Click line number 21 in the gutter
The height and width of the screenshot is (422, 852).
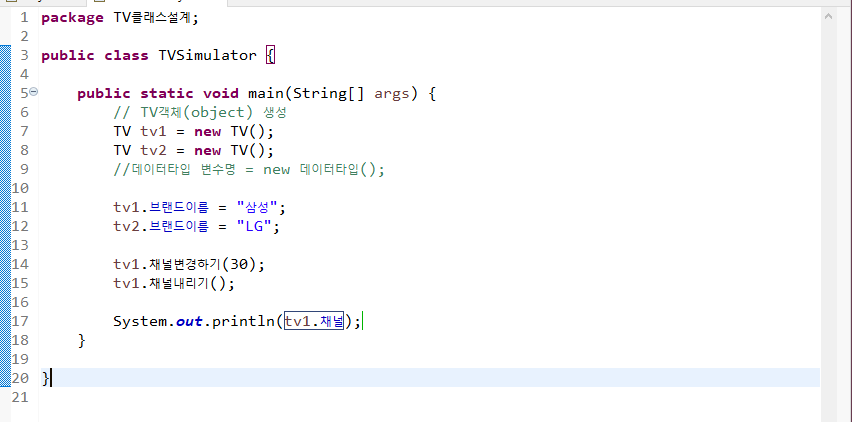tap(20, 398)
